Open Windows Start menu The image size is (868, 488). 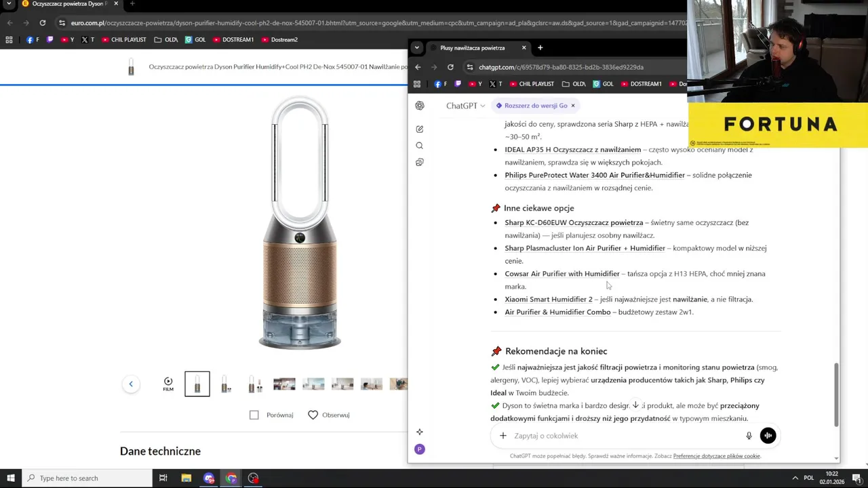(x=10, y=478)
